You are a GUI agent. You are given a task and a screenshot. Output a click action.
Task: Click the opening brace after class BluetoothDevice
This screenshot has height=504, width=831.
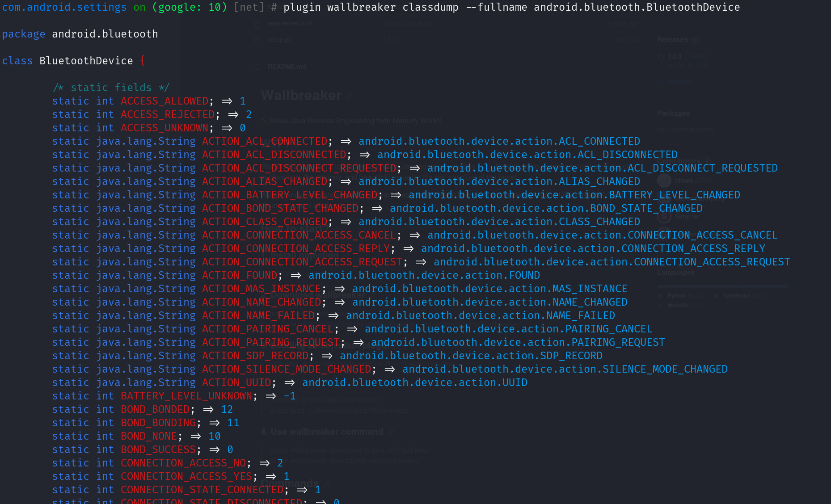143,61
